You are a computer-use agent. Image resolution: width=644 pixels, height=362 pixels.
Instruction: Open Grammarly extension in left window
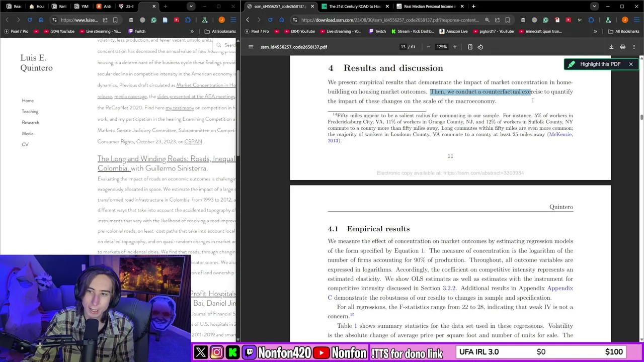click(153, 20)
